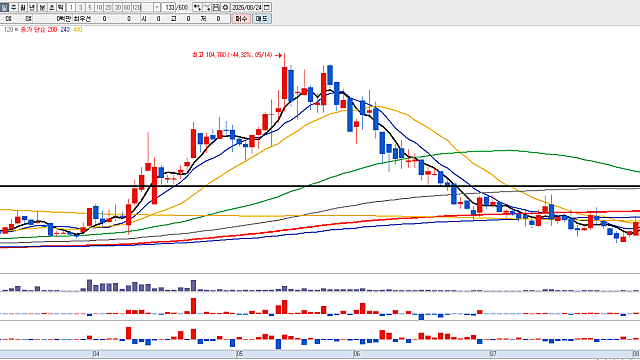The height and width of the screenshot is (360, 640).
Task: Click the 07 month marker on time axis
Action: click(493, 354)
